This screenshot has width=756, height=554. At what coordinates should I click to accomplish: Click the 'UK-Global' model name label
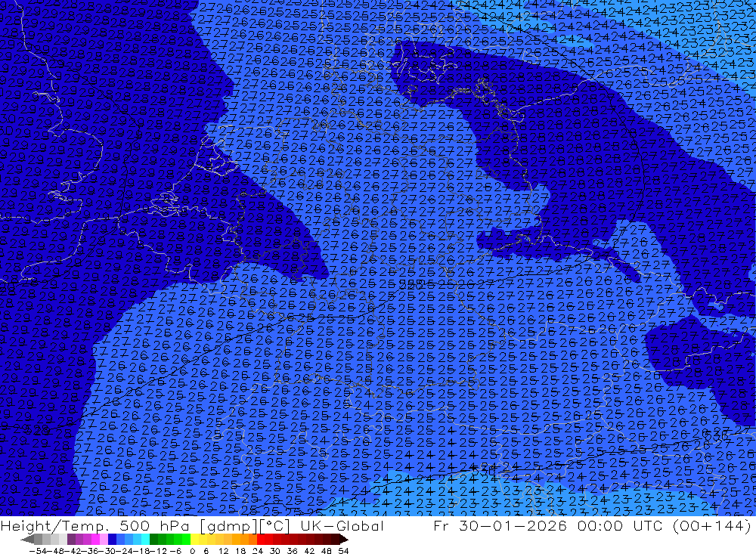pyautogui.click(x=342, y=526)
